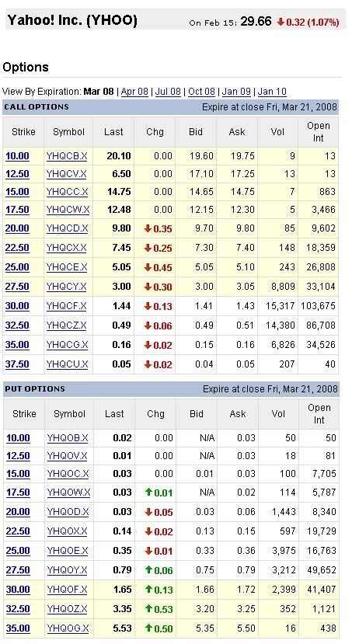The height and width of the screenshot is (644, 352).
Task: Open the Jan 09 expiration link
Action: [x=236, y=91]
